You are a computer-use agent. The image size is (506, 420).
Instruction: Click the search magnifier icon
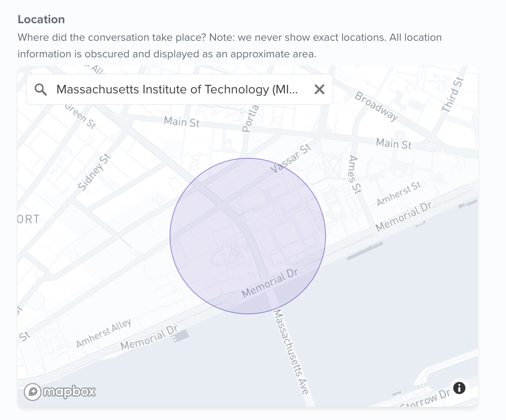pos(41,90)
